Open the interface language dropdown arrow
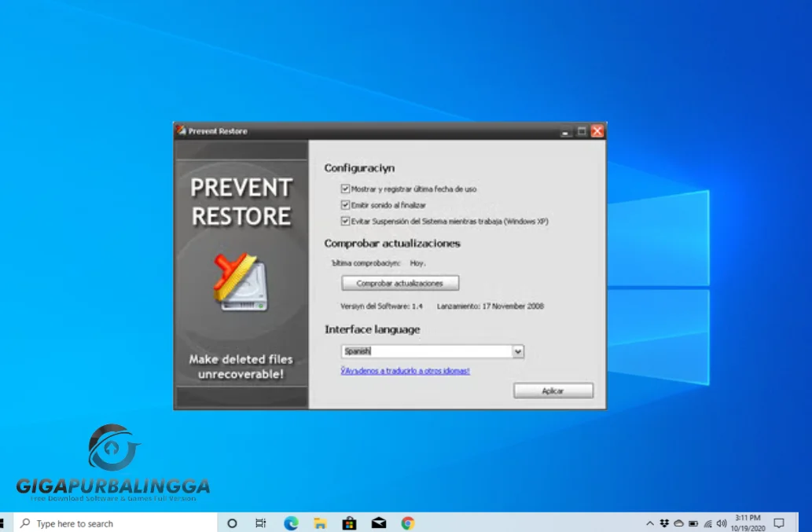Image resolution: width=812 pixels, height=532 pixels. [517, 351]
